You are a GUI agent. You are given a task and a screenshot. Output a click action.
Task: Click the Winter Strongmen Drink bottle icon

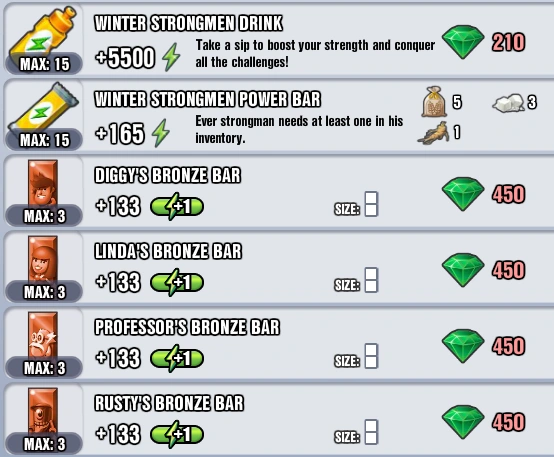click(x=43, y=35)
